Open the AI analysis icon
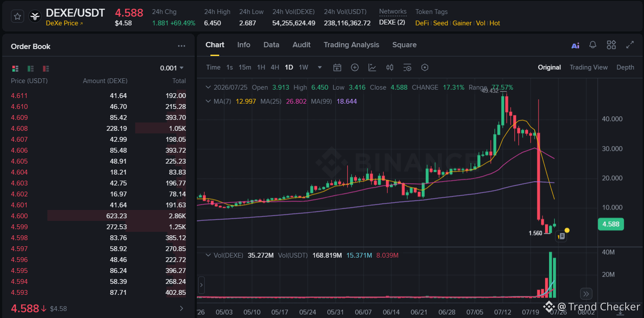This screenshot has width=644, height=318. coord(575,45)
